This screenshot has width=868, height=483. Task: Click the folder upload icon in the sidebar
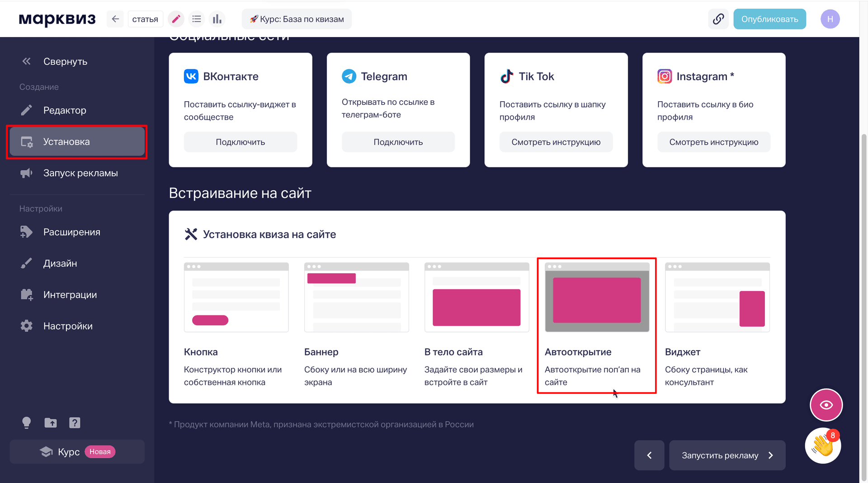point(51,423)
